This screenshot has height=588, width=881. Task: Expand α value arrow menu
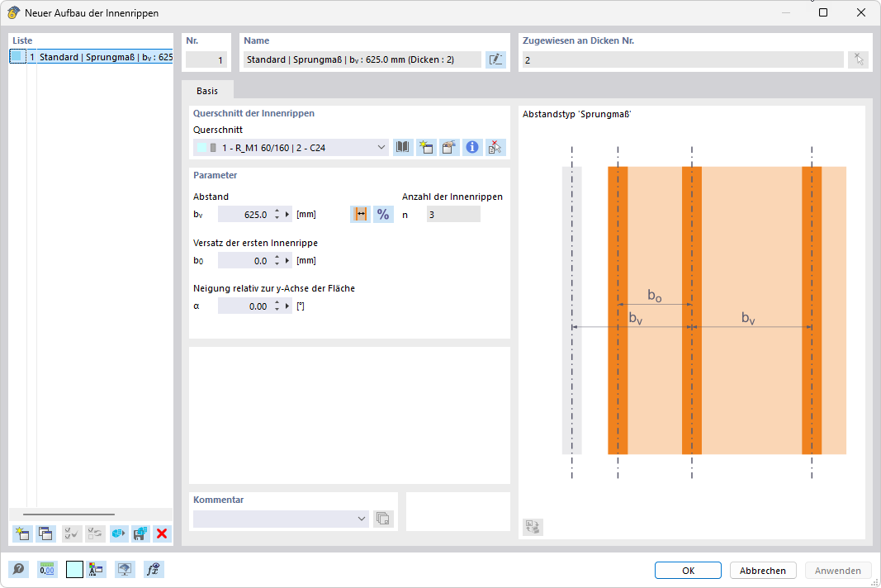click(x=287, y=306)
